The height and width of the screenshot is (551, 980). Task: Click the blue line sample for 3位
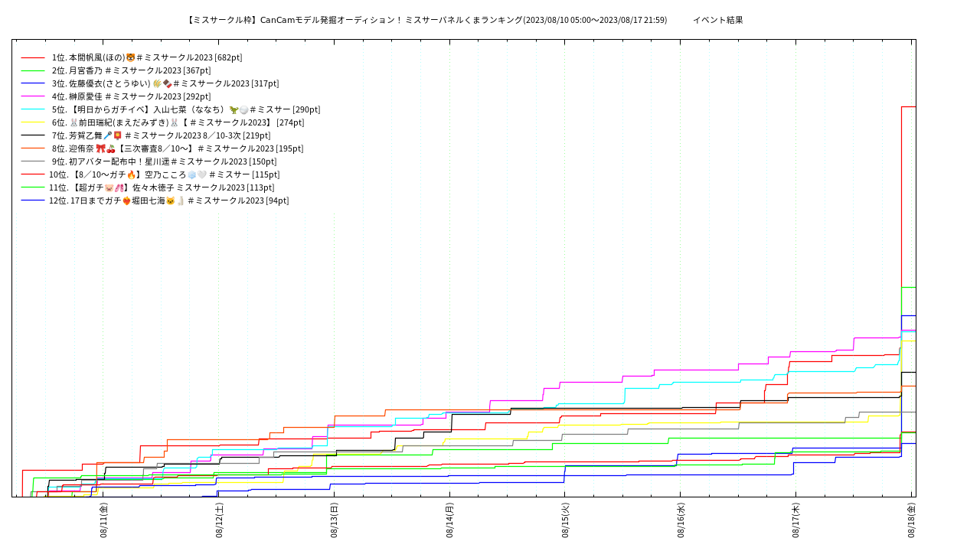coord(33,83)
